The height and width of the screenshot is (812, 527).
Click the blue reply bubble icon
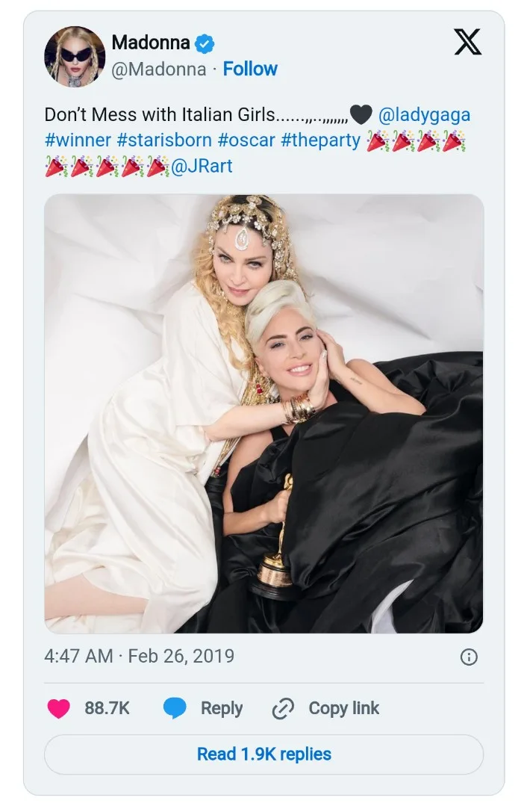click(x=175, y=708)
